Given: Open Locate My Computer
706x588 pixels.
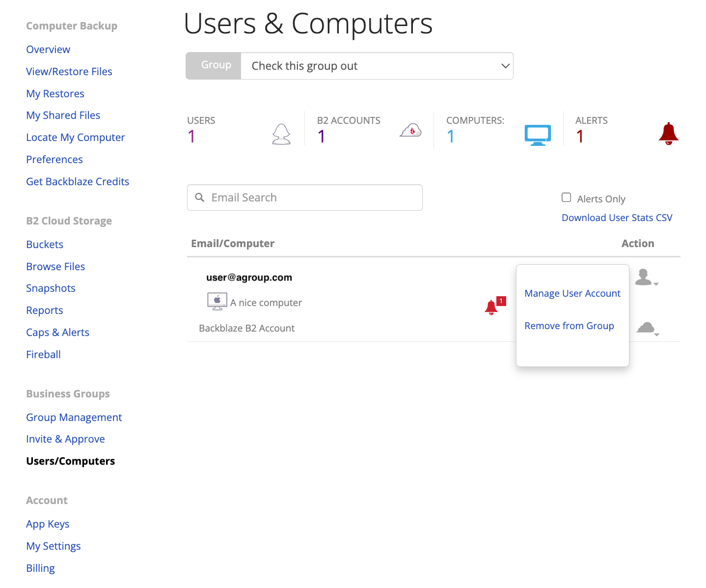Looking at the screenshot, I should (x=76, y=138).
